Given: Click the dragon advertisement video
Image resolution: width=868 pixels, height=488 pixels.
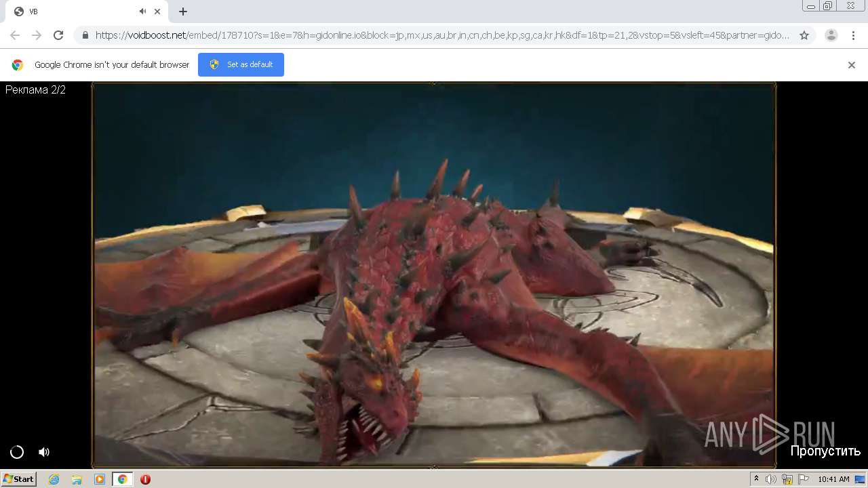Looking at the screenshot, I should point(434,274).
